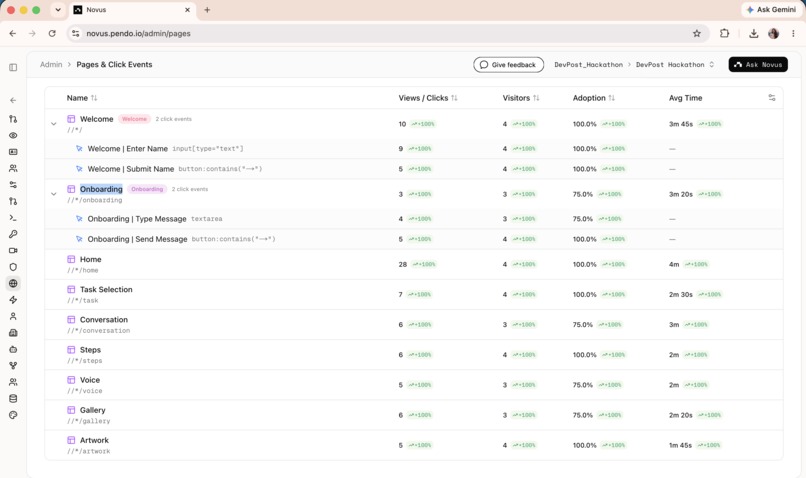Sort by the Views / Clicks column
This screenshot has width=806, height=478.
(x=428, y=98)
